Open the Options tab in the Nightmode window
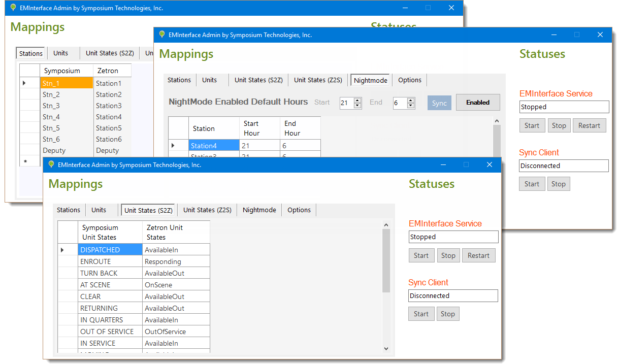 410,80
